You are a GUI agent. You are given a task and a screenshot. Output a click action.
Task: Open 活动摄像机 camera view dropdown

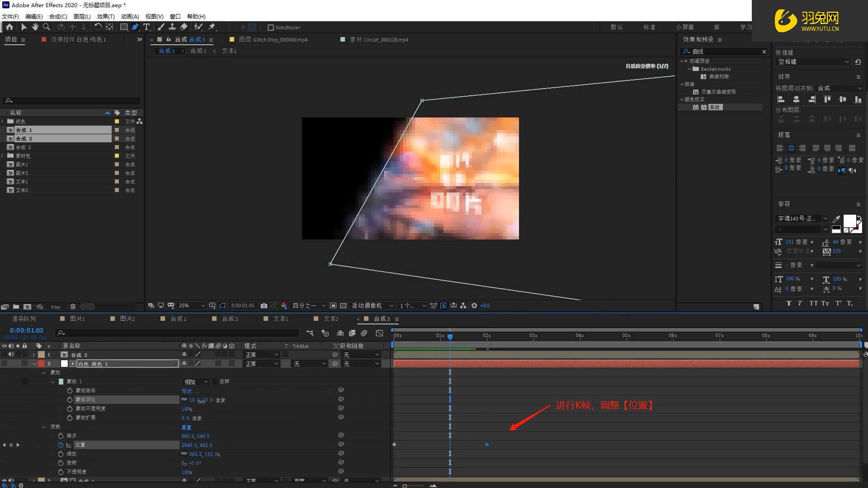tap(373, 306)
